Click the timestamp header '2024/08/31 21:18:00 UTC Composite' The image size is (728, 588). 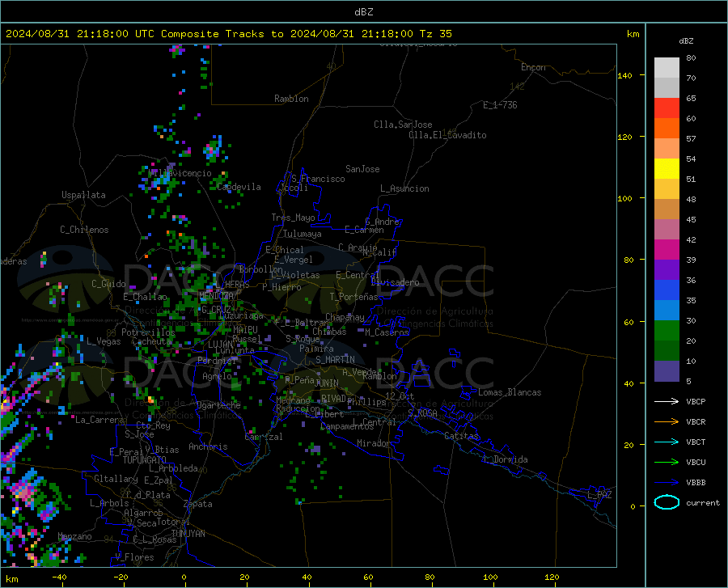click(112, 34)
